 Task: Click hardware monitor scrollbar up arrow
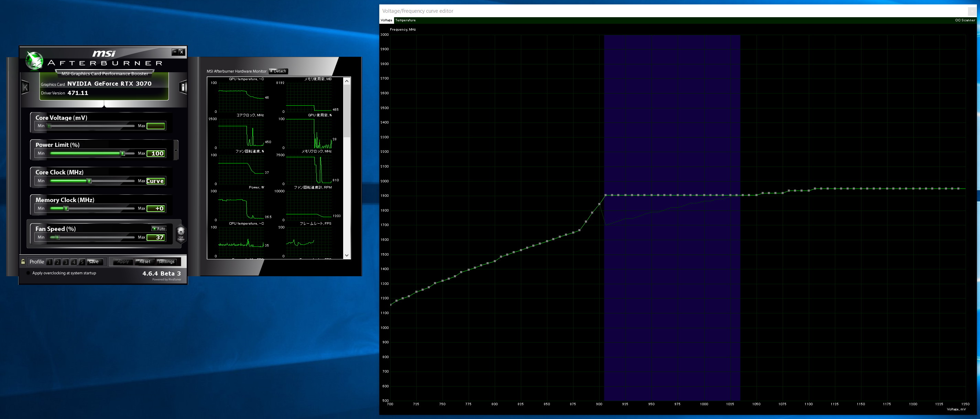coord(347,81)
